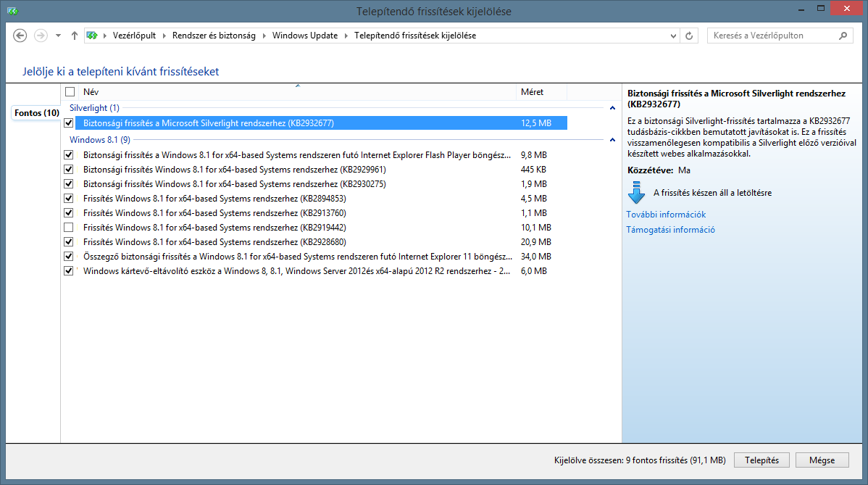Click the blue download arrow icon
Viewport: 868px width, 485px height.
[637, 193]
